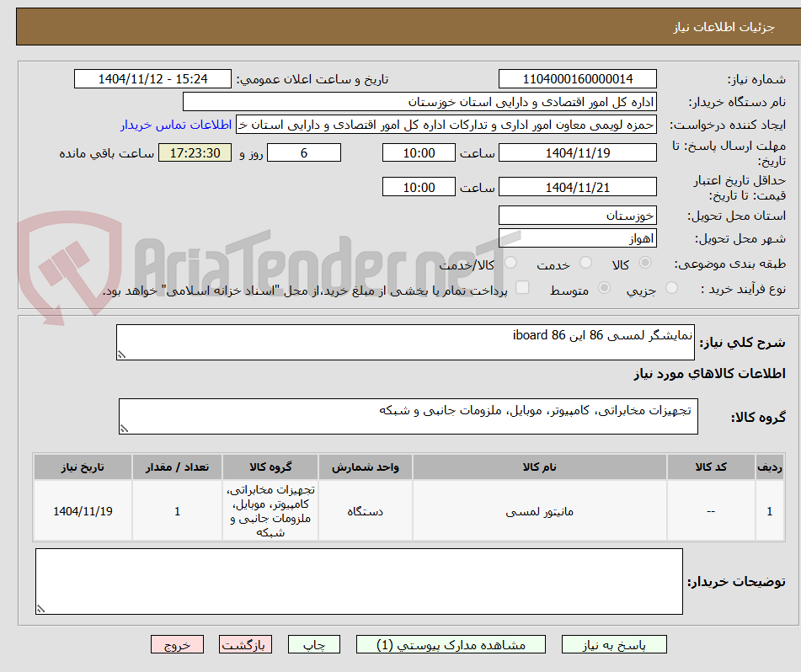Click the request creator field
Screen dimensions: 801x672
click(446, 125)
